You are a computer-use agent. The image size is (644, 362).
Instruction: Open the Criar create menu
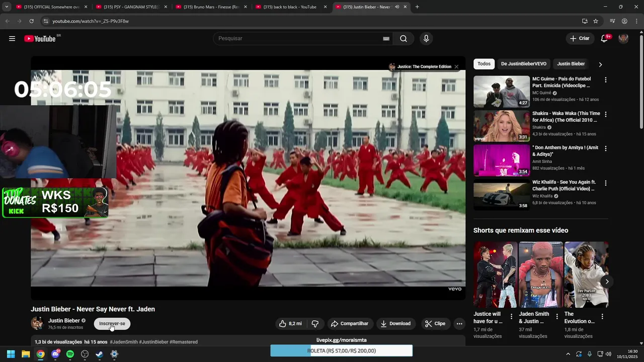pyautogui.click(x=580, y=39)
